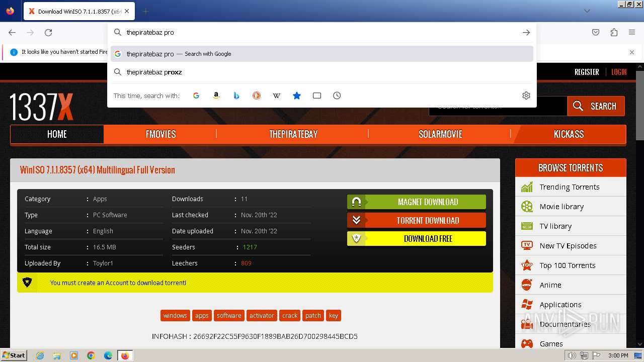
Task: Click the activator tag
Action: [262, 316]
